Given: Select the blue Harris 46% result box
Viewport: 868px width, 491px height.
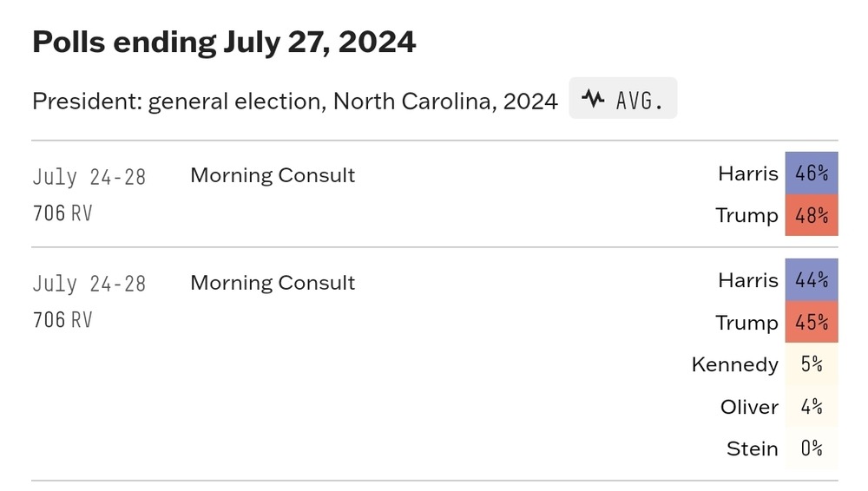Looking at the screenshot, I should tap(812, 173).
